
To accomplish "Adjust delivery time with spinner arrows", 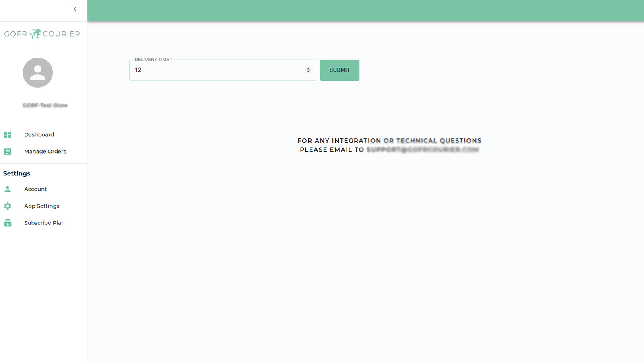I will (308, 70).
